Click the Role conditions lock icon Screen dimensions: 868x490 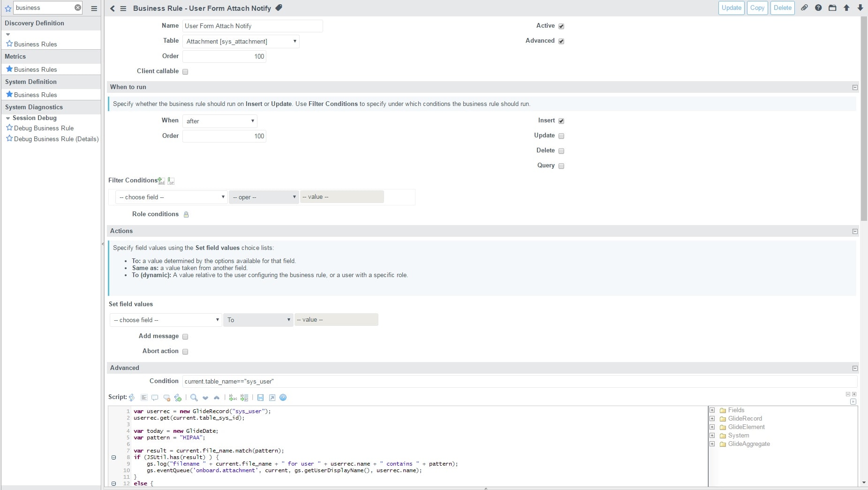[x=186, y=214]
